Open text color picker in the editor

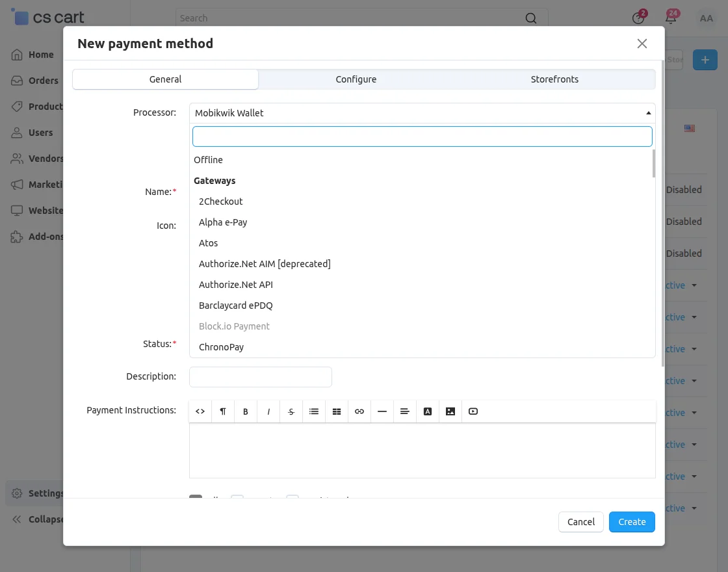point(428,411)
